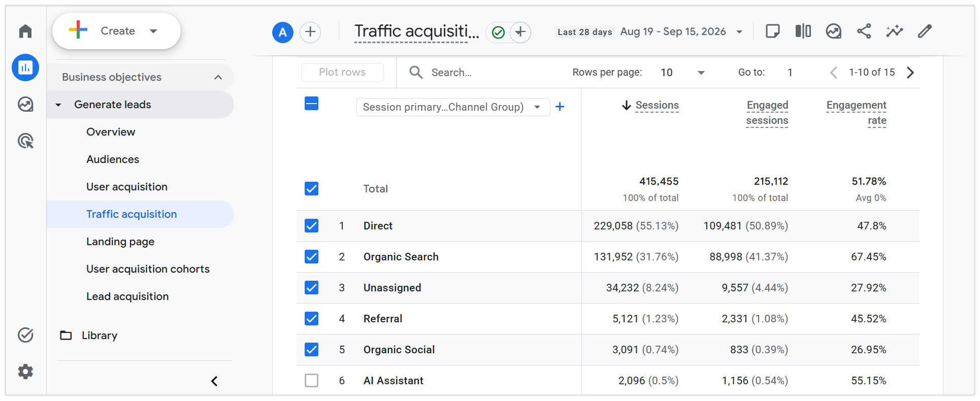Click the disabled Plot rows button
980x401 pixels.
(x=342, y=72)
